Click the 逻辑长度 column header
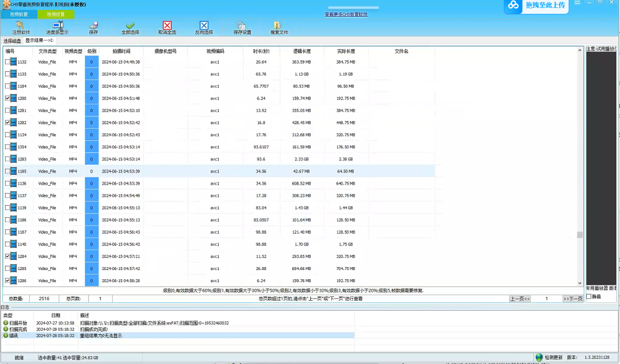This screenshot has width=620, height=364. click(302, 51)
